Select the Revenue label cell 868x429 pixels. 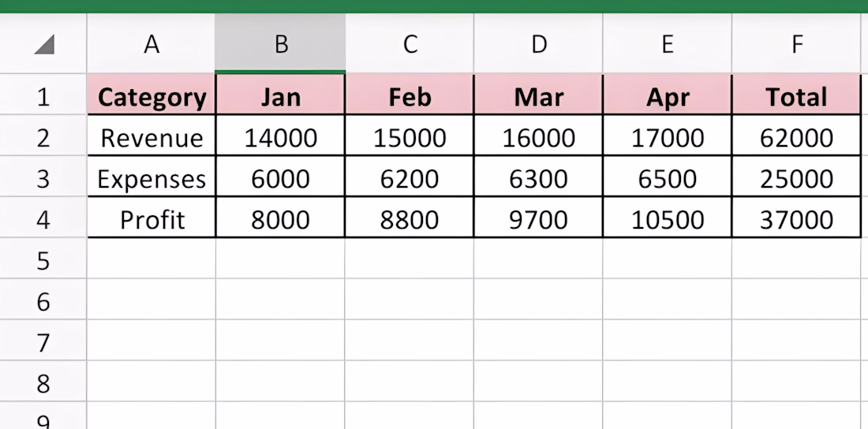pyautogui.click(x=152, y=138)
